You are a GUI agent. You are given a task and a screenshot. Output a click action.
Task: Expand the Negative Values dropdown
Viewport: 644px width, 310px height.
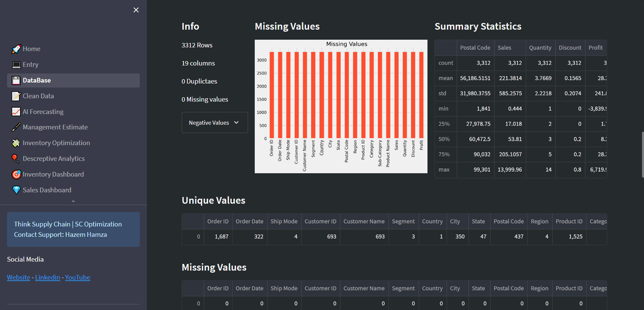click(x=214, y=123)
